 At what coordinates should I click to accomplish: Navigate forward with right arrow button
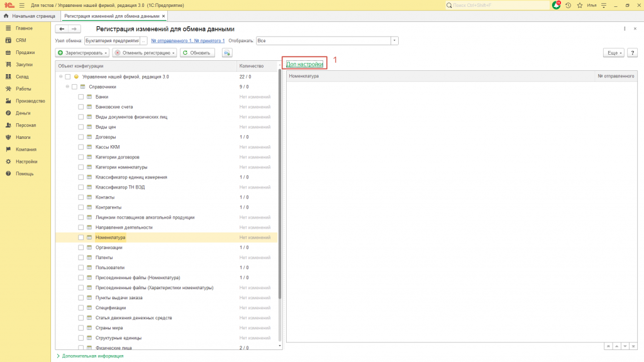click(74, 29)
